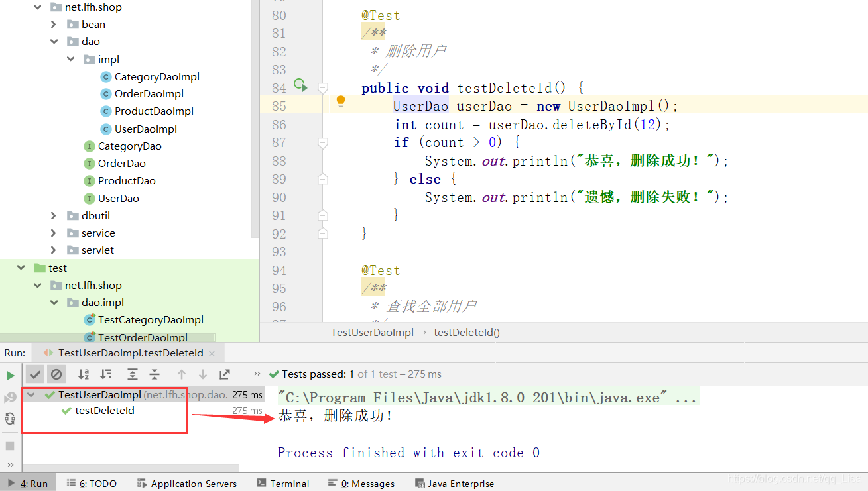
Task: Click the project tree vertical scrollbar
Action: pos(255,118)
